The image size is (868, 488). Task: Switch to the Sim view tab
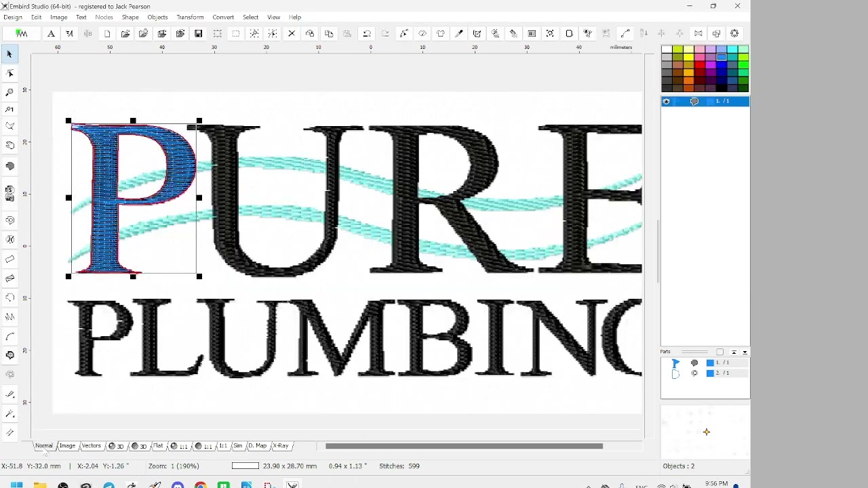[238, 446]
